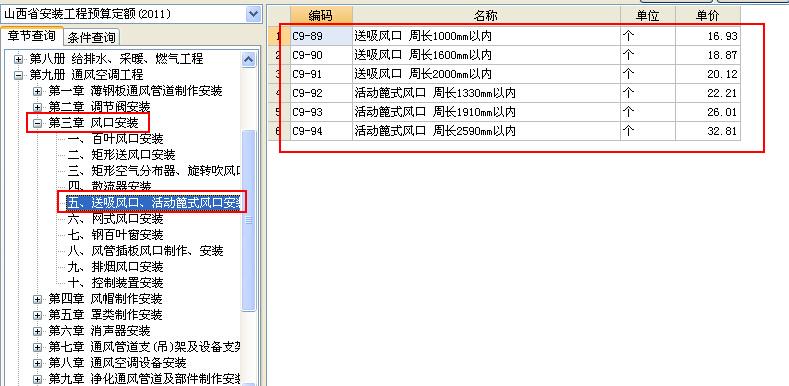Viewport: 789px width, 386px height.
Task: Open 六、网式风口安装 section
Action: click(115, 219)
